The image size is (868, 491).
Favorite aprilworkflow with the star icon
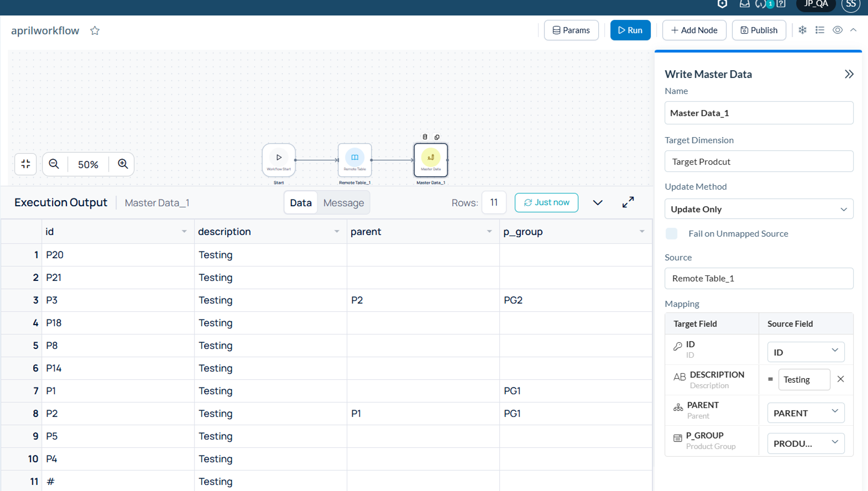[95, 30]
